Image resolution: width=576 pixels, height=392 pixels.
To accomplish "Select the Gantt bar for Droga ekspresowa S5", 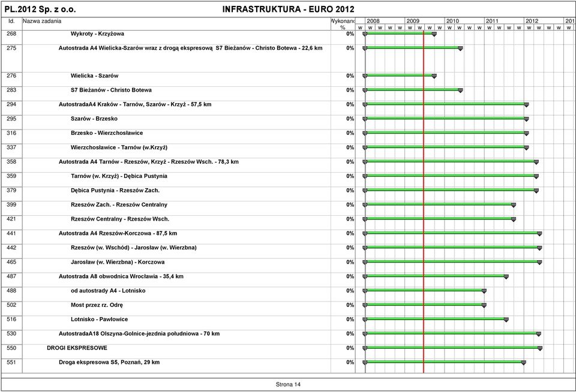I will [445, 362].
